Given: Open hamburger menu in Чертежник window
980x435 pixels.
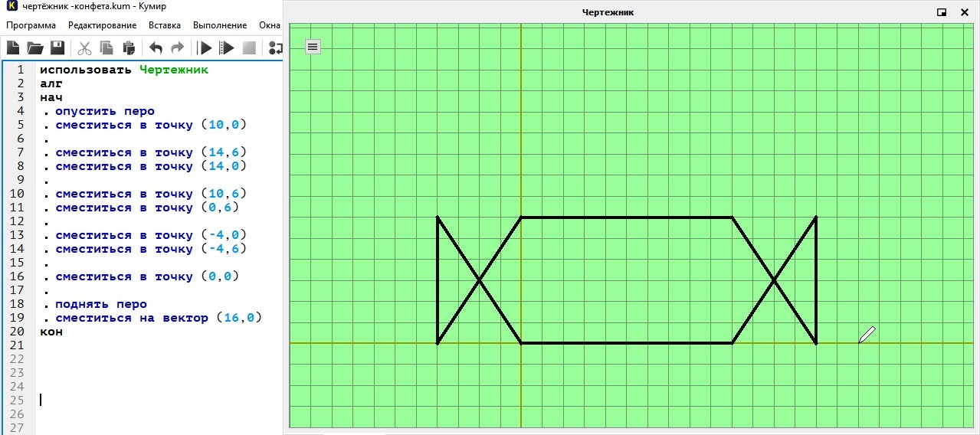Looking at the screenshot, I should (x=313, y=47).
